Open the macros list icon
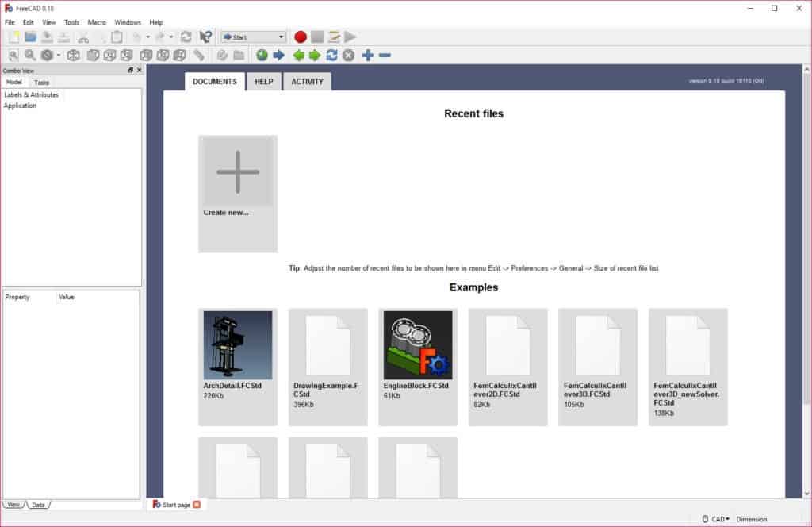 pos(334,37)
